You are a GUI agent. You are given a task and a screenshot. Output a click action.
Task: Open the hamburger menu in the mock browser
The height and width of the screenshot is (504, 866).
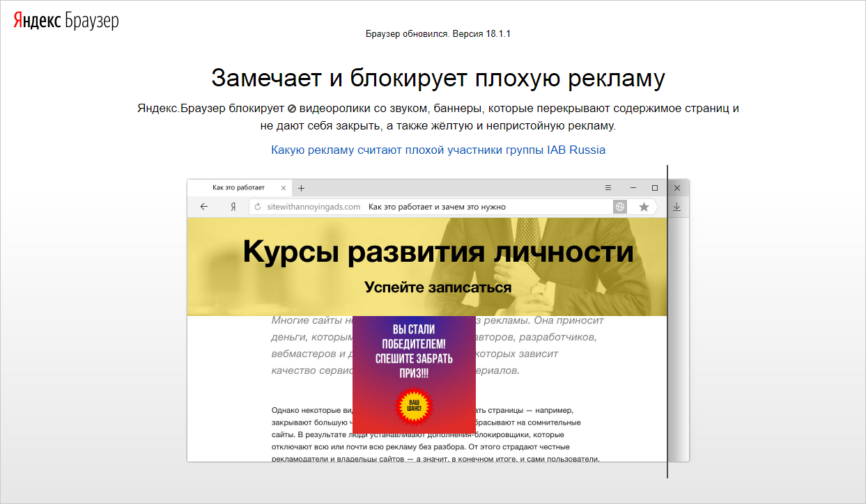[608, 188]
